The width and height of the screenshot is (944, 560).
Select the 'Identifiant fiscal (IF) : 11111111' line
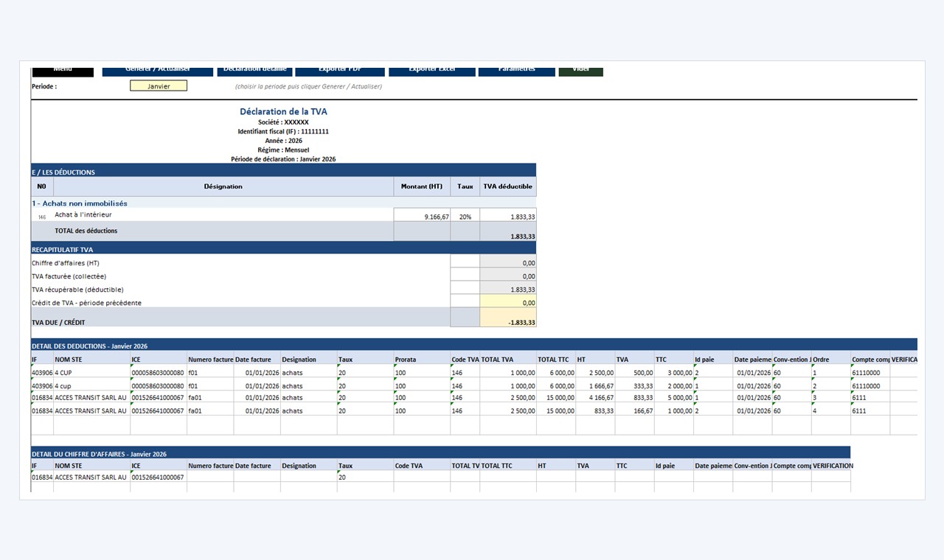pyautogui.click(x=283, y=131)
